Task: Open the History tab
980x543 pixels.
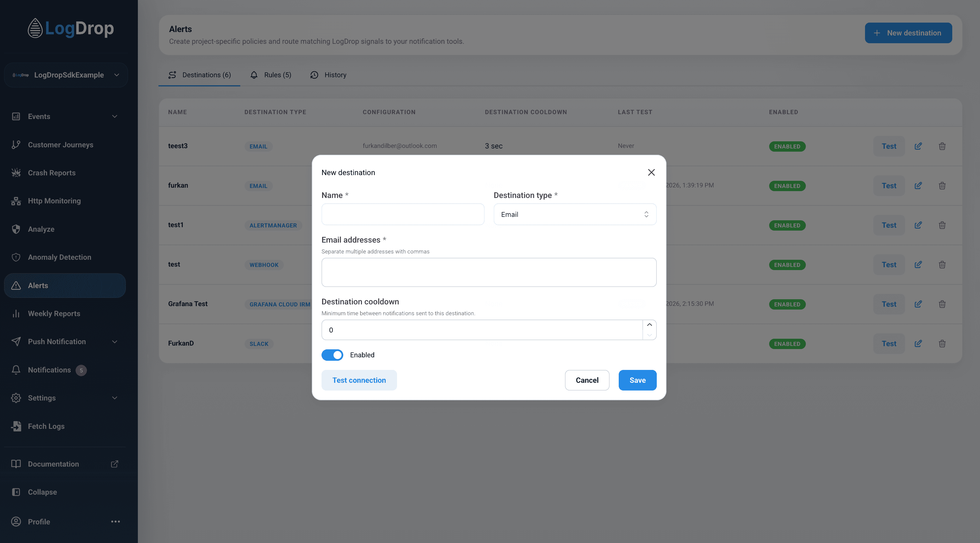Action: [x=328, y=75]
